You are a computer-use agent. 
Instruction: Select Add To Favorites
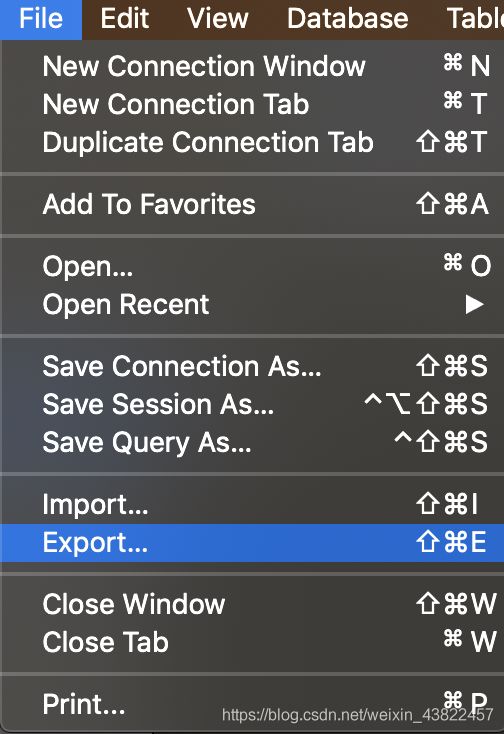(252, 204)
